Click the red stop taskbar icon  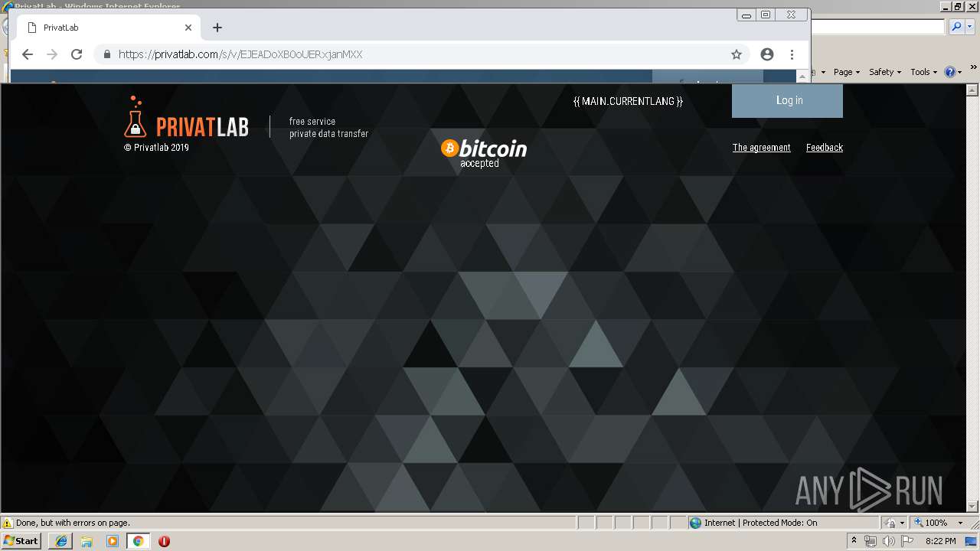pos(164,541)
